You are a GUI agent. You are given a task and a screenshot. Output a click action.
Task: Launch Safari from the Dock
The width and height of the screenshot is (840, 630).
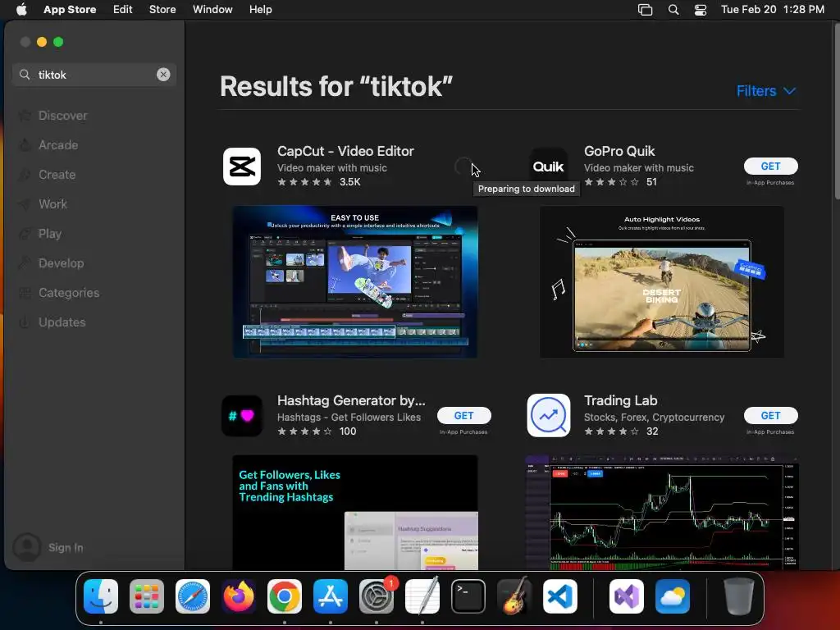click(193, 596)
